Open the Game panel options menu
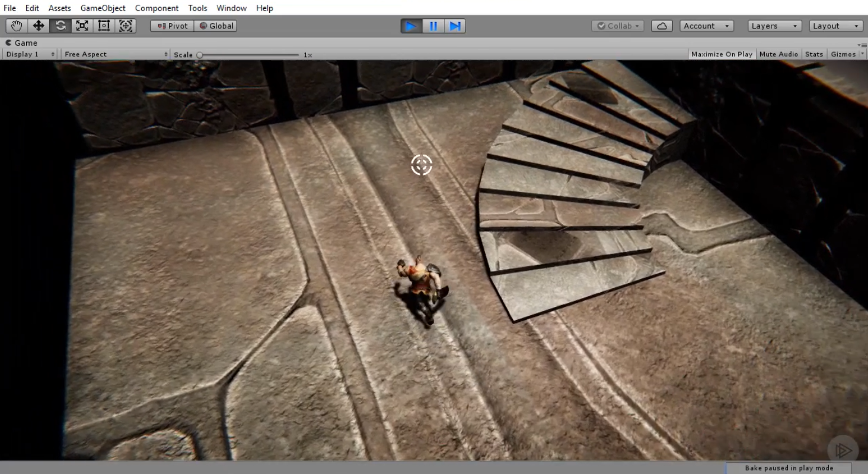 [863, 44]
